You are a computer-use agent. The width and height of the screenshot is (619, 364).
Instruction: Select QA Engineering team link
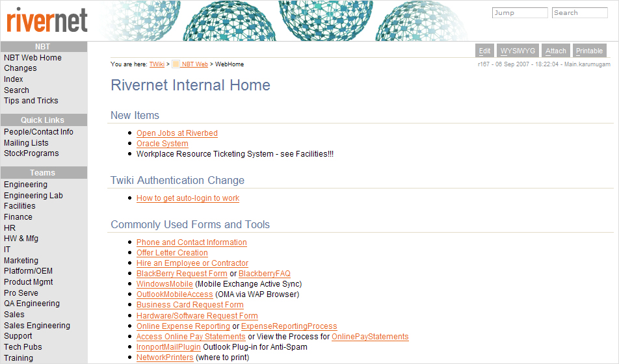point(32,304)
